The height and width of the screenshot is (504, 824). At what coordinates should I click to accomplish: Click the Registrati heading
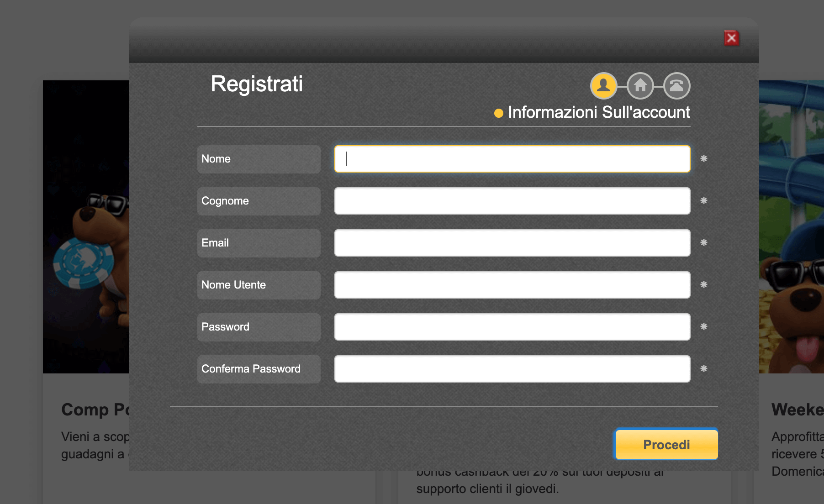(257, 84)
